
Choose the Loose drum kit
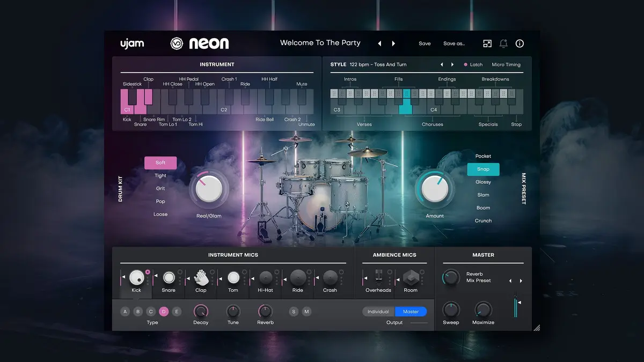160,214
